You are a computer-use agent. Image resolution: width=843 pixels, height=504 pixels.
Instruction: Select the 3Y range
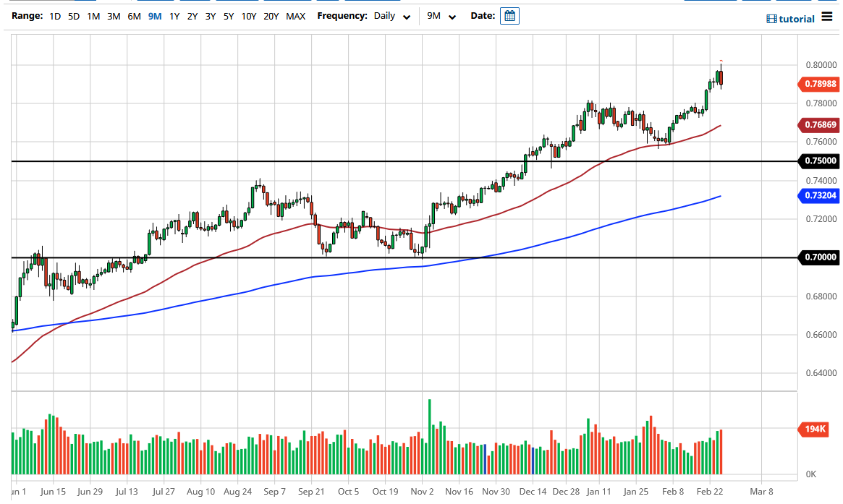(210, 15)
